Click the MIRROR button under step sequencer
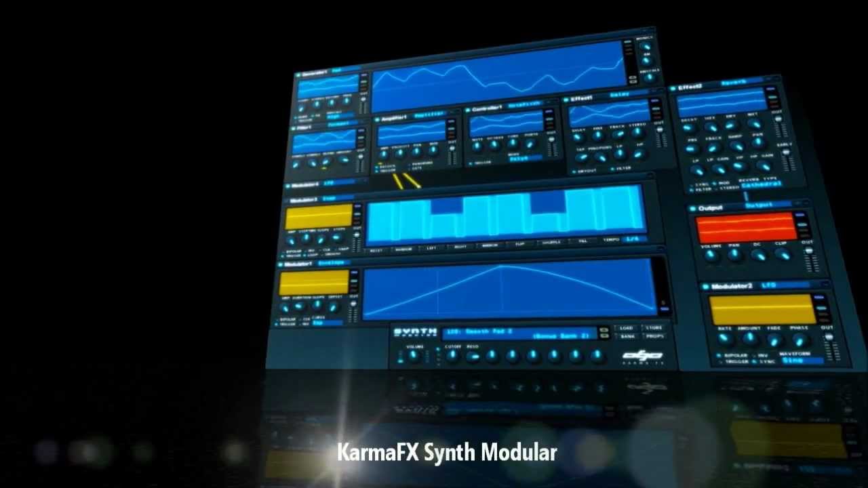 tap(490, 246)
